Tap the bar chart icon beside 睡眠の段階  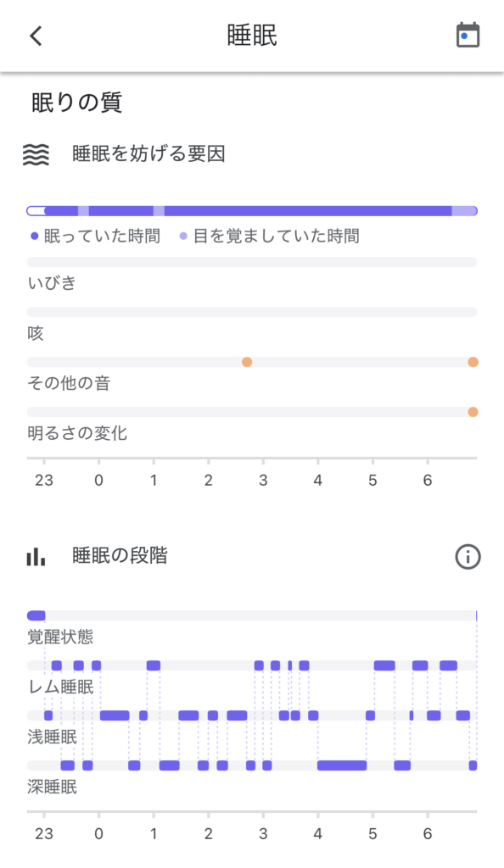tap(35, 555)
